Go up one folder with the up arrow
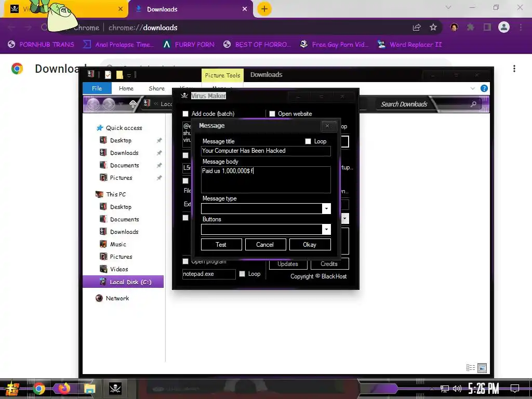Image resolution: width=532 pixels, height=399 pixels. (x=132, y=104)
